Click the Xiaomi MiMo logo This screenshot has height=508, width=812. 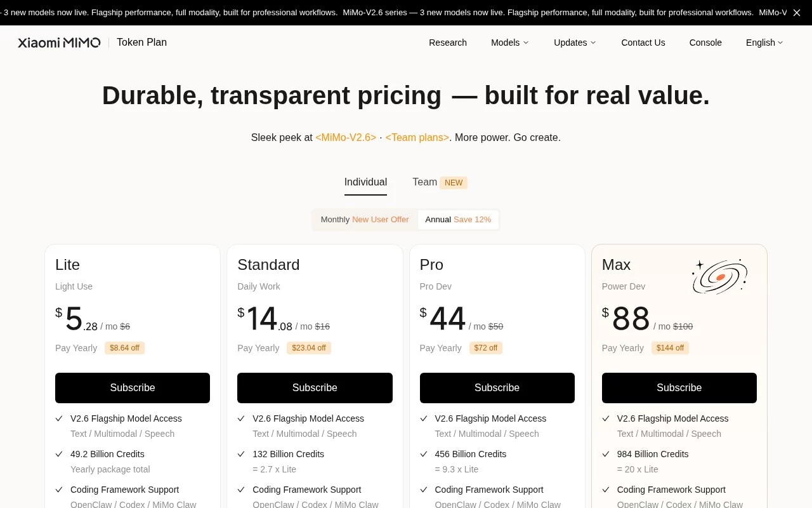point(59,43)
